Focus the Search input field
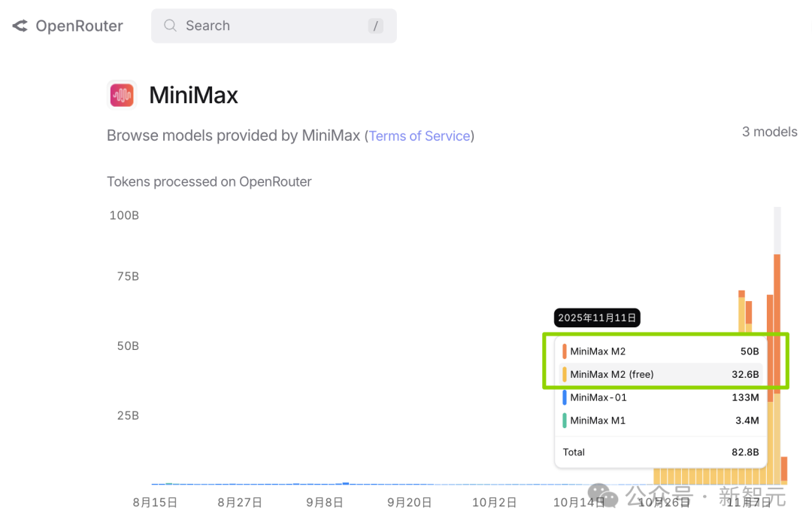Screen dimensions: 812x529 click(274, 26)
